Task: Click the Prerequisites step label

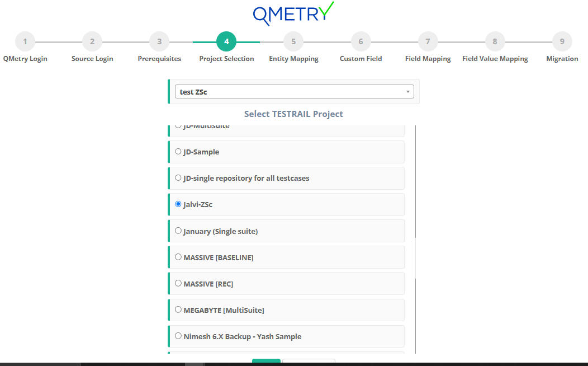Action: coord(159,59)
